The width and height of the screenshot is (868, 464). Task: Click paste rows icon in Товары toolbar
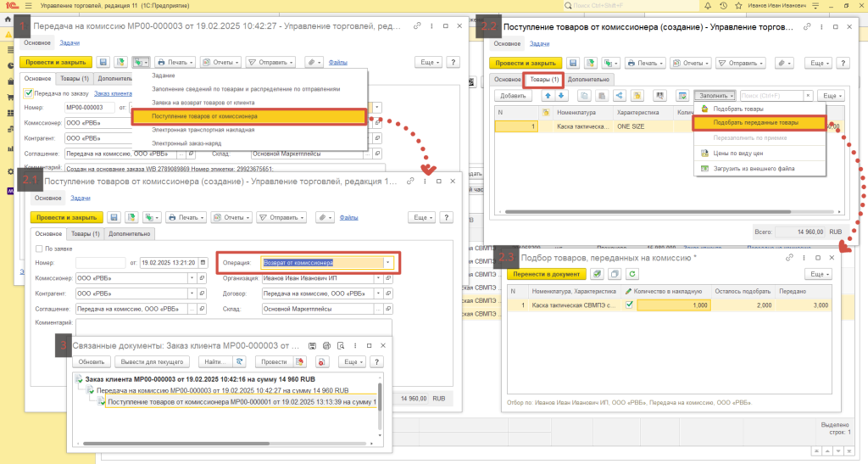pos(602,96)
